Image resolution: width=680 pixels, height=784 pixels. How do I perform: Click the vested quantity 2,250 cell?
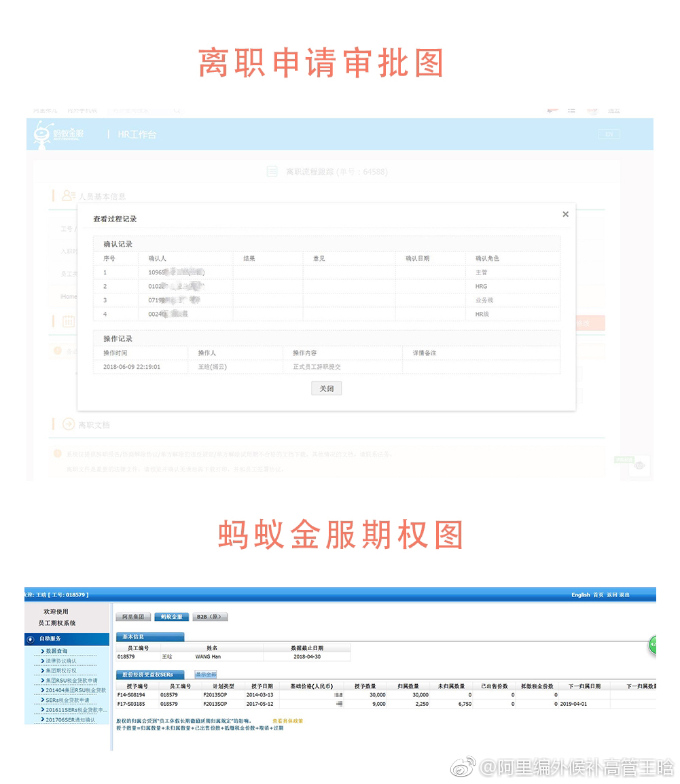pyautogui.click(x=421, y=704)
